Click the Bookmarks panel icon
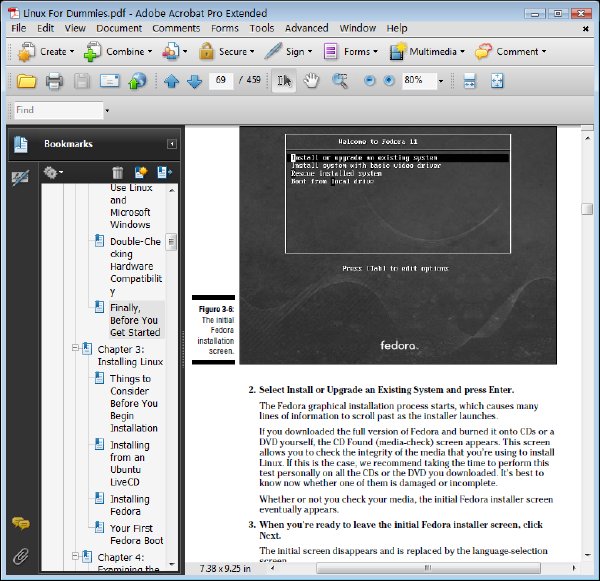The width and height of the screenshot is (600, 581). coord(21,144)
